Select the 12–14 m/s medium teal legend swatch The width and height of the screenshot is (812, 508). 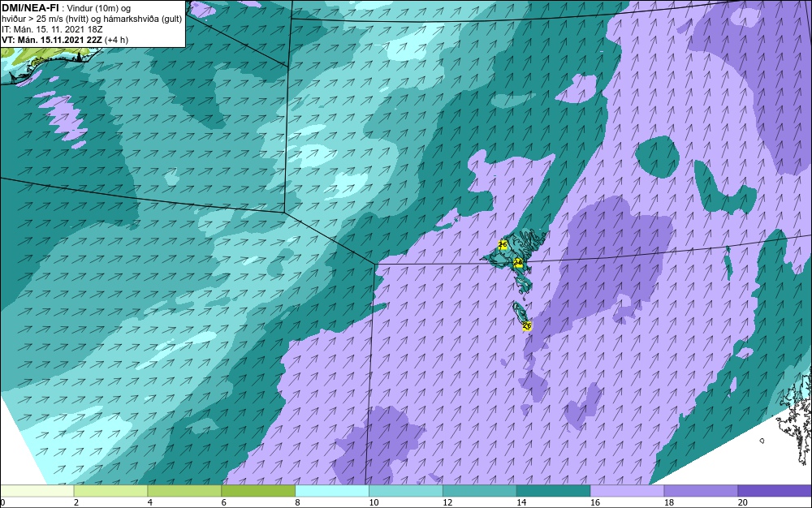[480, 491]
